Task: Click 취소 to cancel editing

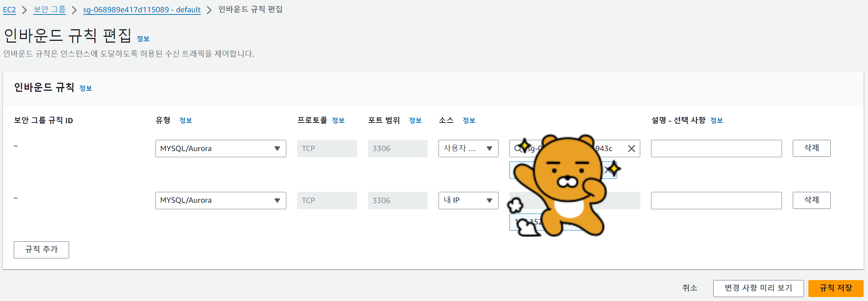Action: [690, 288]
